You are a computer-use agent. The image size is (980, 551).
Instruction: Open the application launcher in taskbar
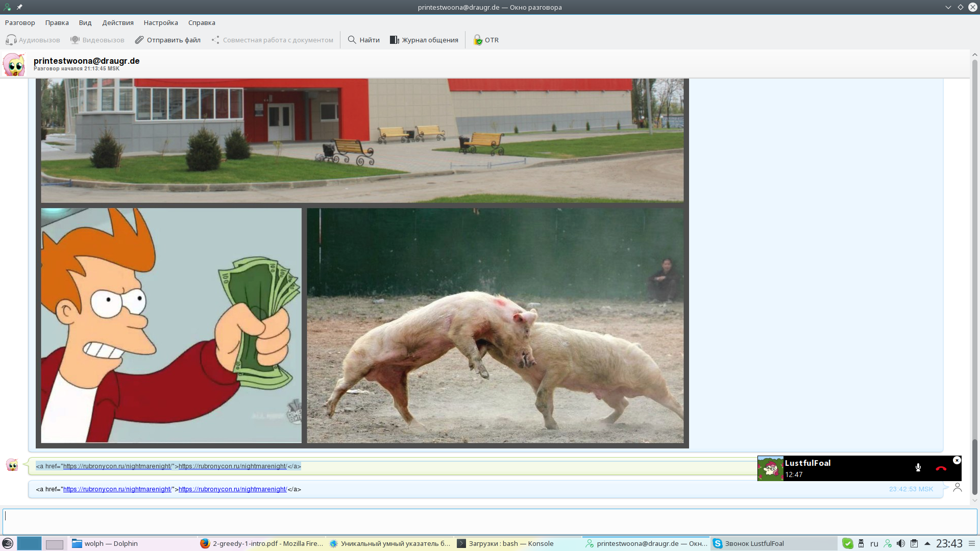(8, 543)
